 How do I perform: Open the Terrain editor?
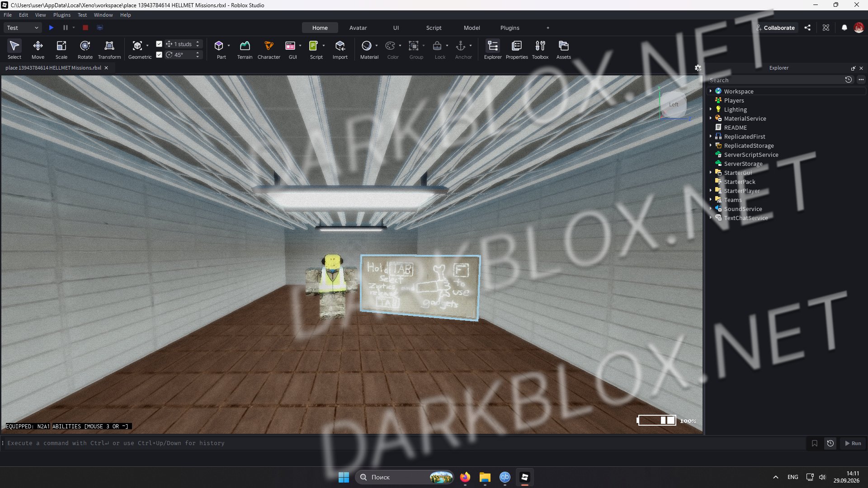(245, 50)
